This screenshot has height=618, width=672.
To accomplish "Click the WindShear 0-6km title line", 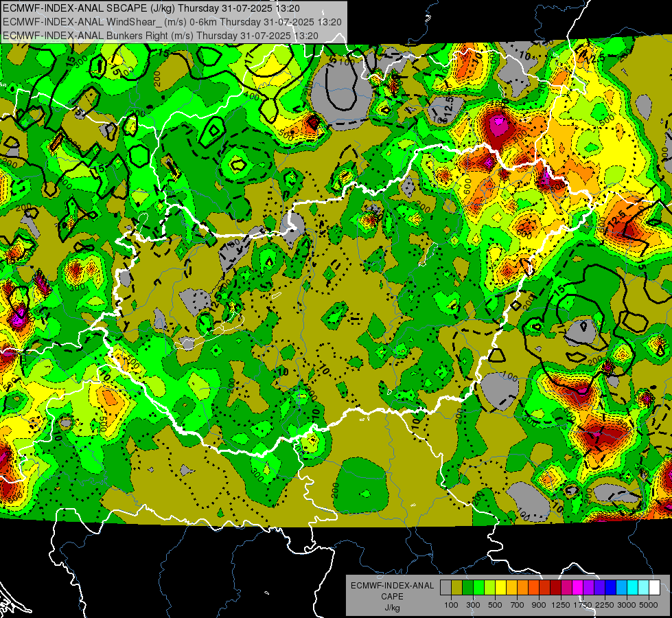I will pos(172,22).
